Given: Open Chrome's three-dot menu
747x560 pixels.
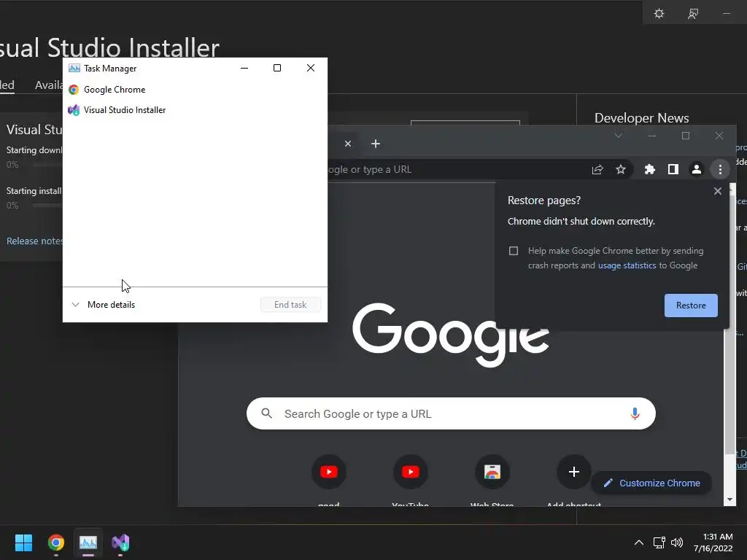Looking at the screenshot, I should [x=720, y=169].
